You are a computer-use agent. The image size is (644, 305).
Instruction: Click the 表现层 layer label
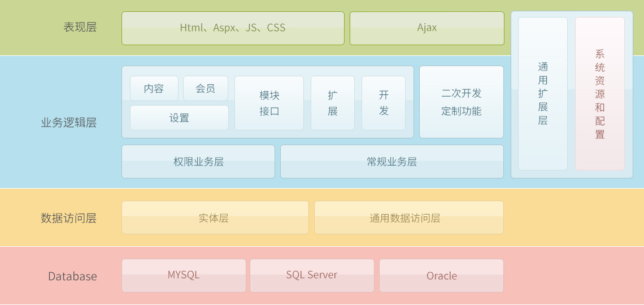click(80, 27)
